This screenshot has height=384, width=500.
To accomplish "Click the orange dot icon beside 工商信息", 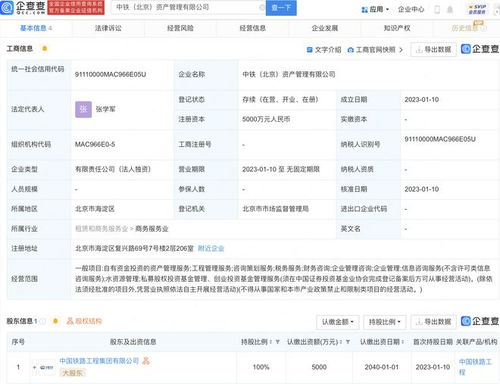I will [44, 49].
